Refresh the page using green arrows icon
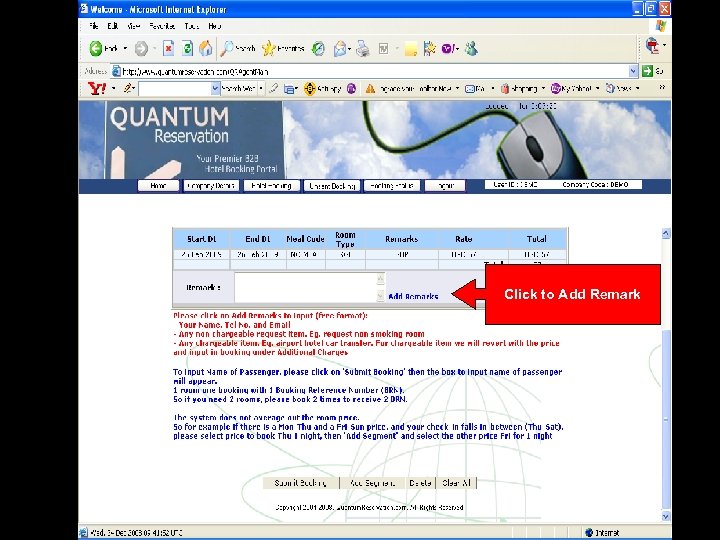 [187, 48]
